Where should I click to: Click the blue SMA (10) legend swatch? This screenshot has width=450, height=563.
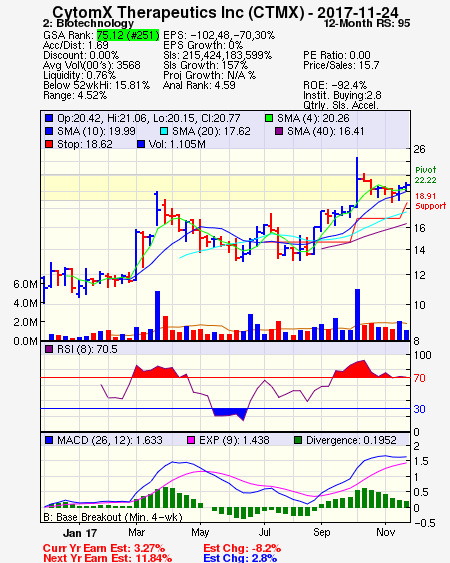tap(49, 131)
